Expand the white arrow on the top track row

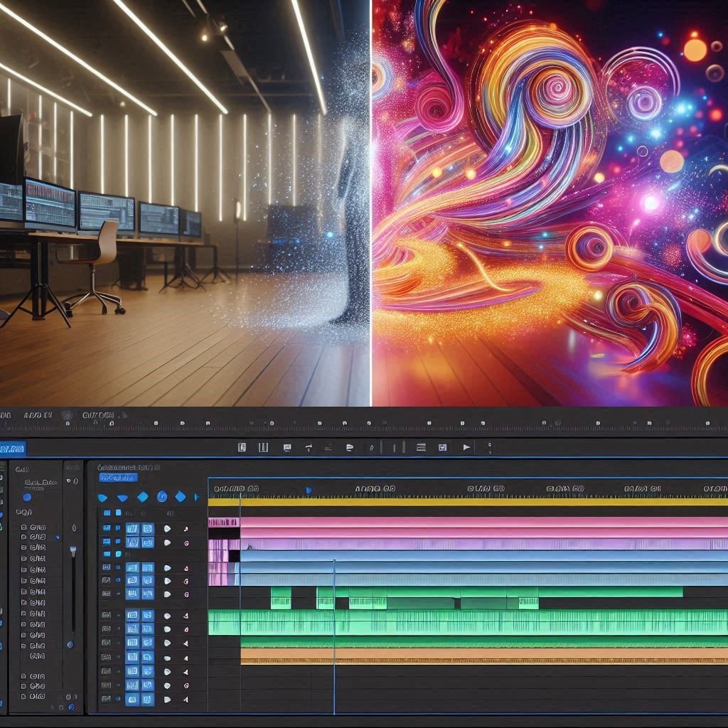point(167,528)
